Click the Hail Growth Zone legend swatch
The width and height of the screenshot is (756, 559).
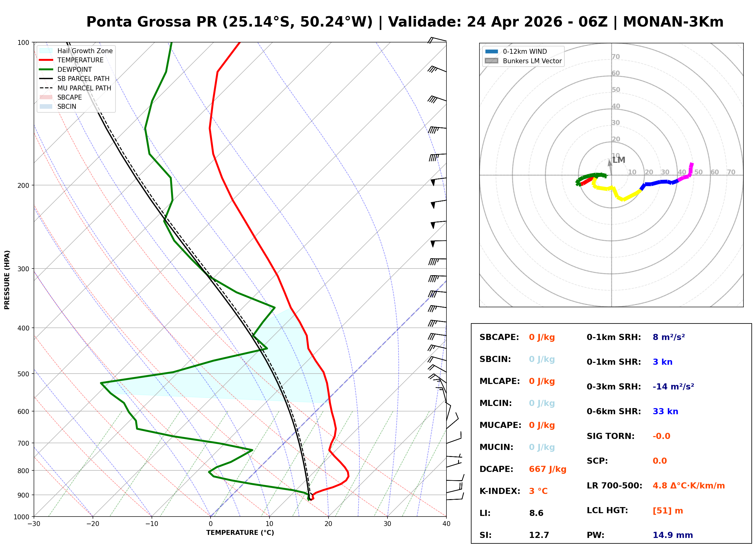click(46, 51)
